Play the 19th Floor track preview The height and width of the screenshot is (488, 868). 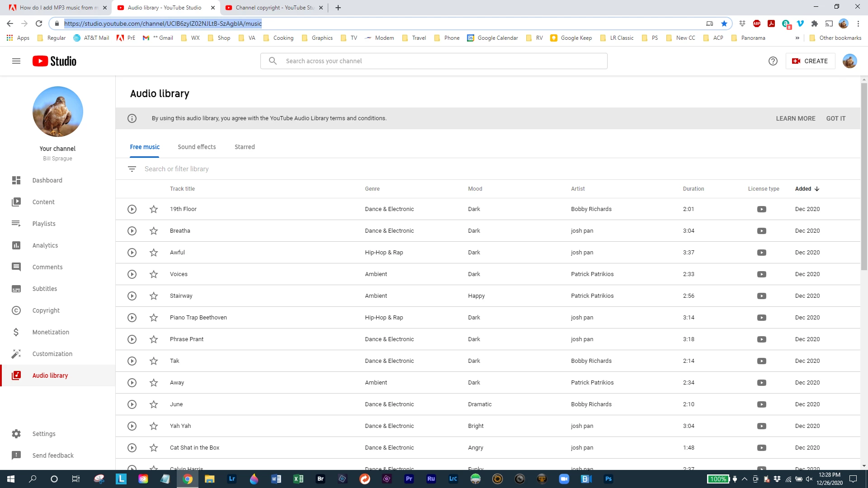pyautogui.click(x=132, y=209)
